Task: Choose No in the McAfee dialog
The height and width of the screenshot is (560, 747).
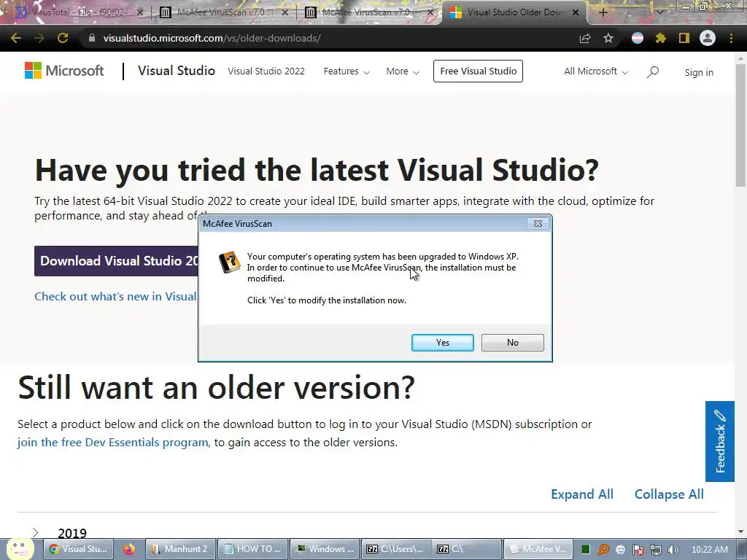Action: click(x=513, y=343)
